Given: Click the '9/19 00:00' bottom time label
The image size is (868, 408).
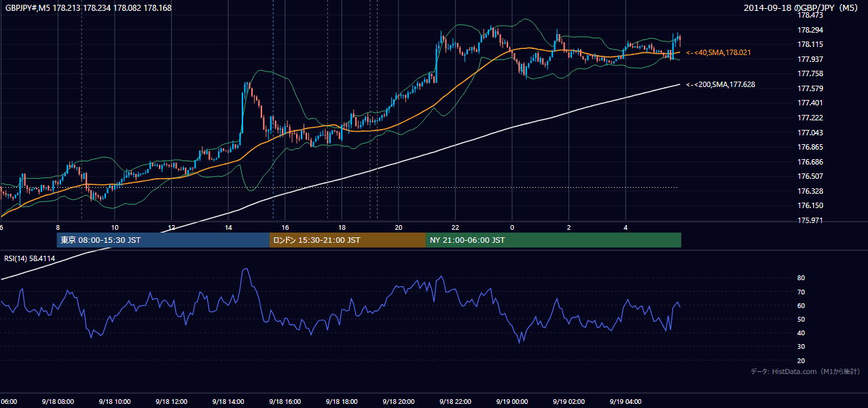Looking at the screenshot, I should click(512, 401).
